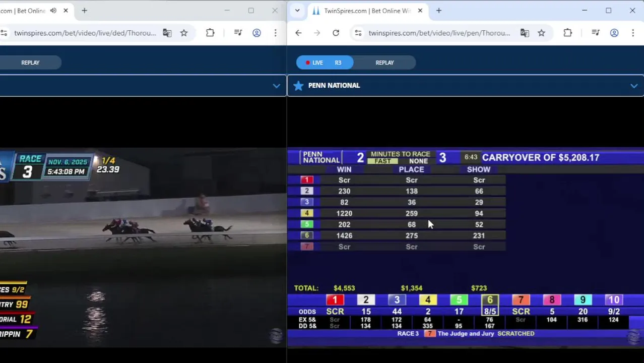Open the Extensions menu in the left window

tap(210, 33)
